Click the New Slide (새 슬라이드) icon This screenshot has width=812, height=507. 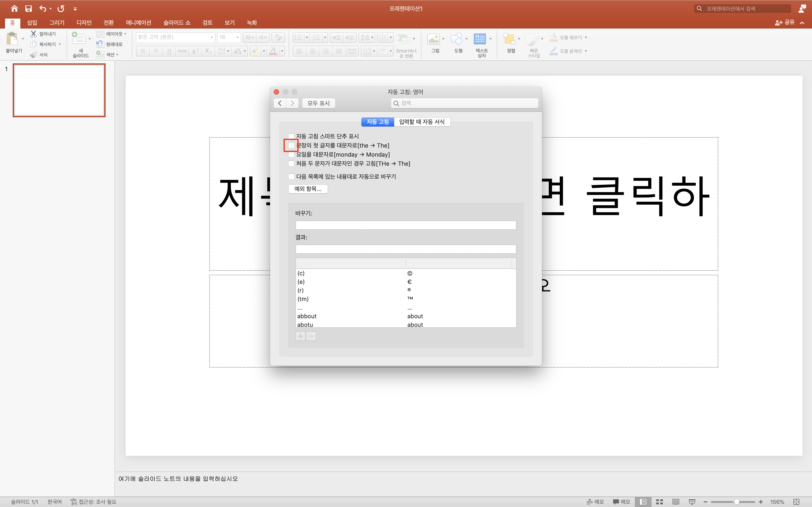tap(79, 39)
